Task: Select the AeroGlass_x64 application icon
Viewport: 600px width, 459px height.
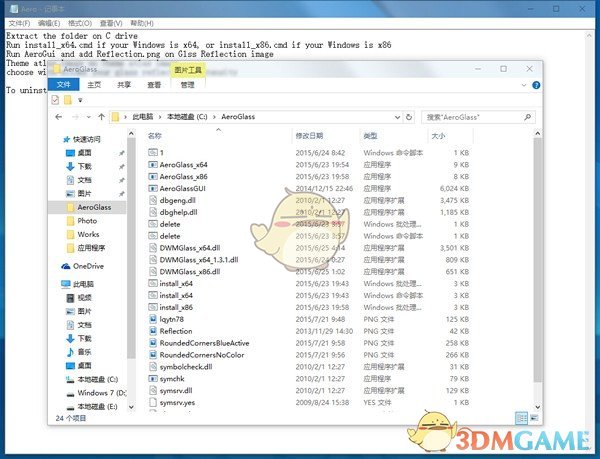Action: (153, 165)
